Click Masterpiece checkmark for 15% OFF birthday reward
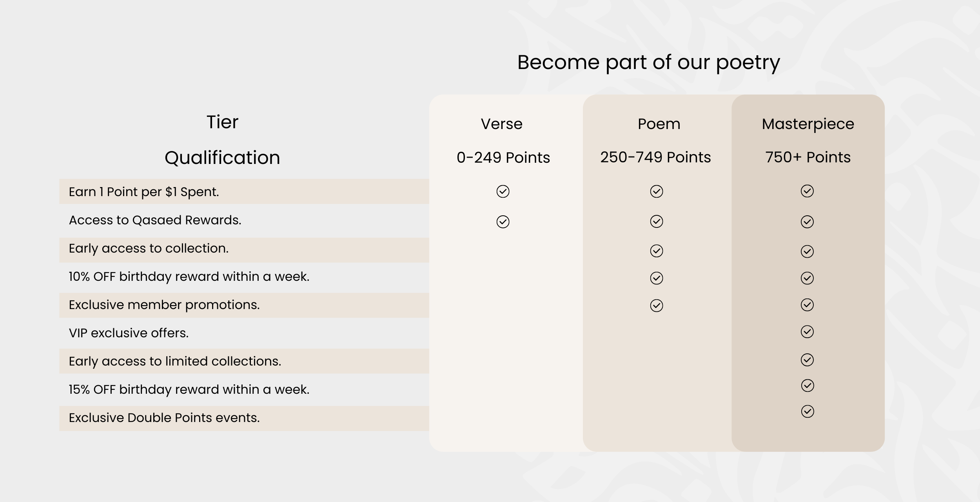The width and height of the screenshot is (980, 502). tap(808, 386)
